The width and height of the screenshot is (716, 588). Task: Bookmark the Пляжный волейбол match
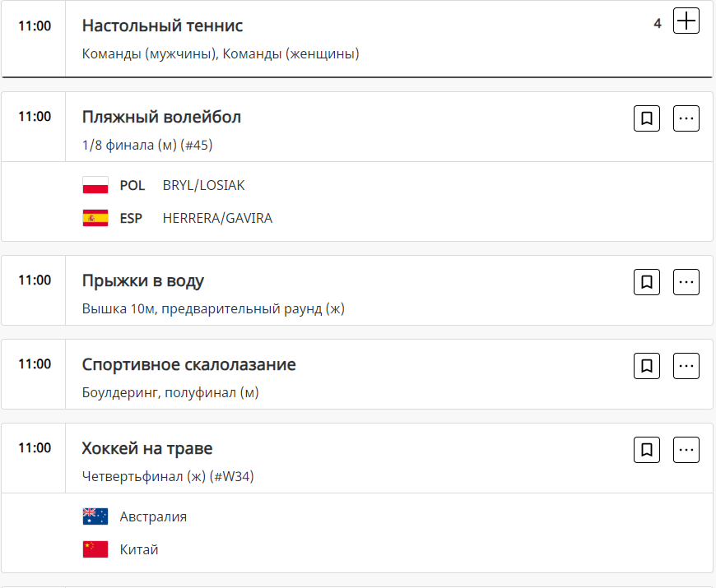(647, 118)
